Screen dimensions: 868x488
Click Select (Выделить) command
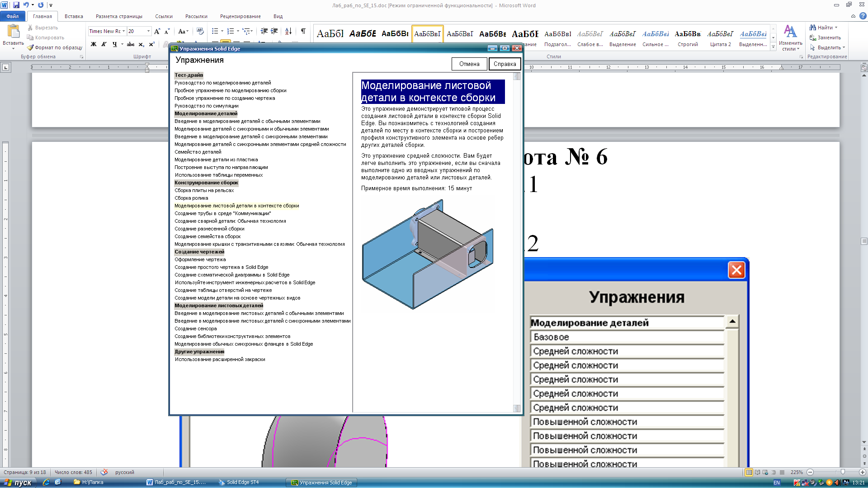click(x=827, y=47)
